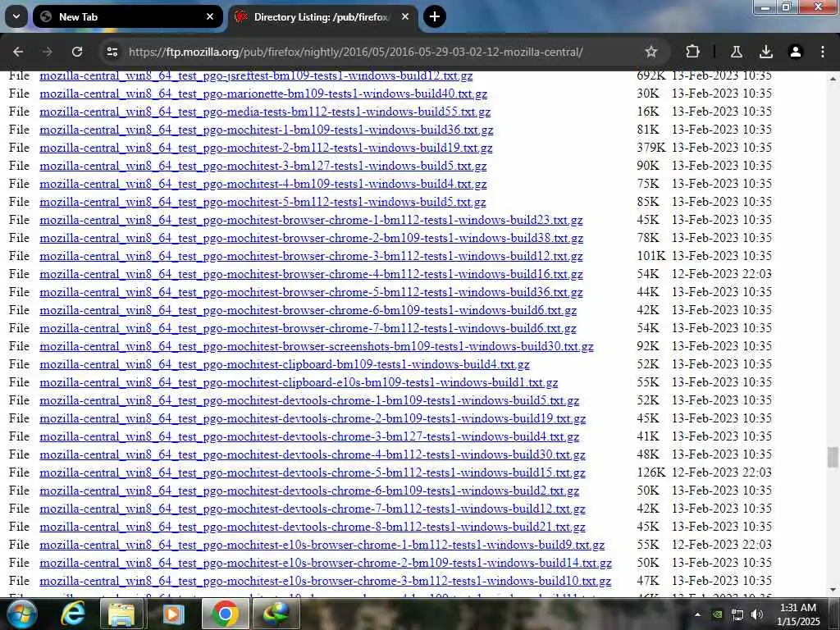Open mochitest-devtools-chrome-2 build19 link

click(313, 418)
